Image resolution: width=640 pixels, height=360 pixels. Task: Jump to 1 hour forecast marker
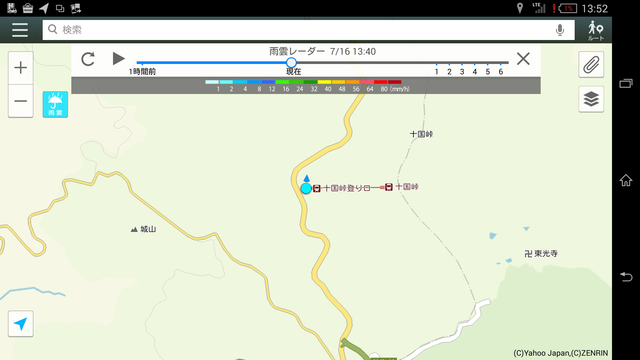coord(436,71)
